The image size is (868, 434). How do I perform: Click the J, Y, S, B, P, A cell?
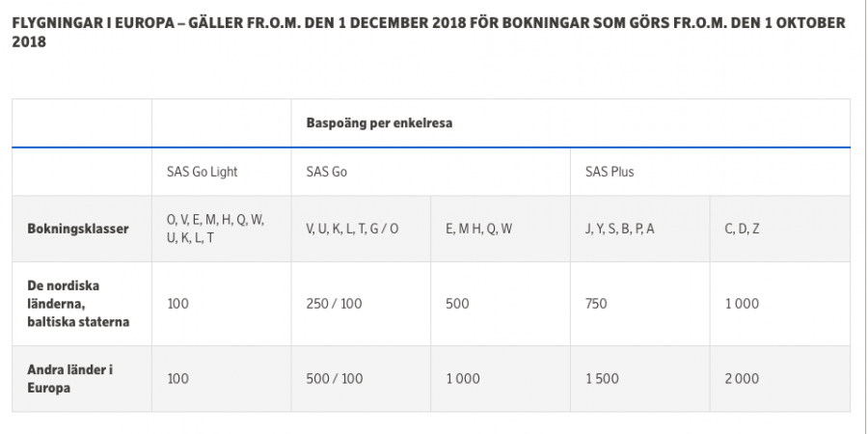pos(620,229)
